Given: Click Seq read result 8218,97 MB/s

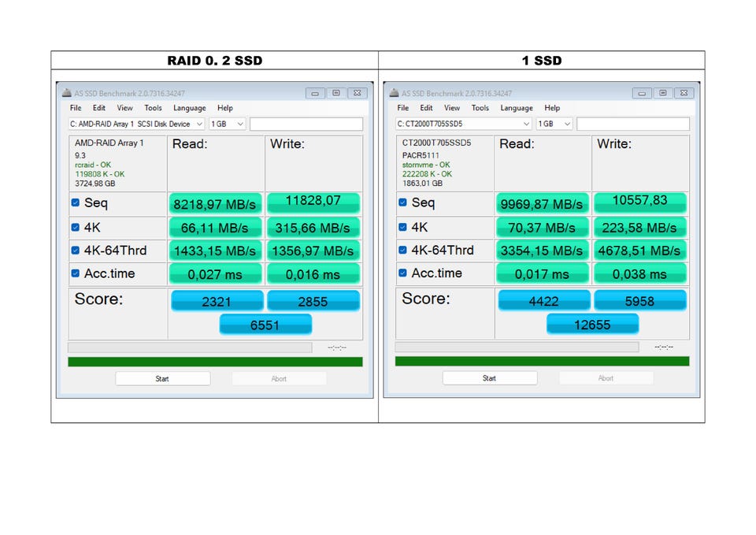Looking at the screenshot, I should pyautogui.click(x=215, y=203).
